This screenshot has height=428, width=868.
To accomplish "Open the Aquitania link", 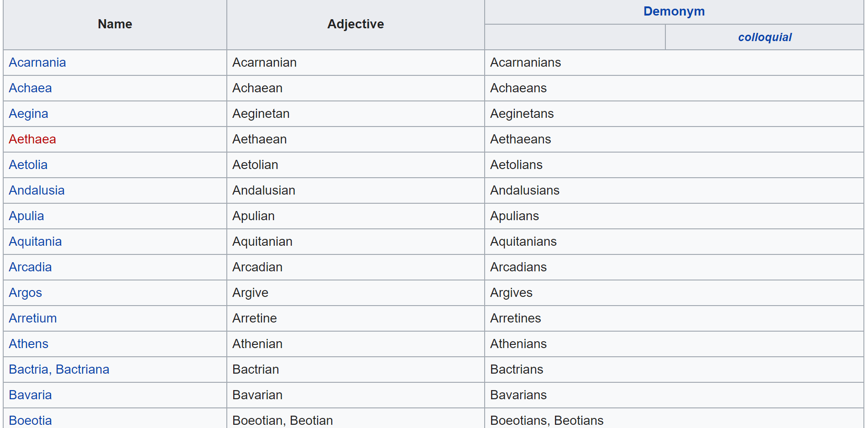I will click(35, 242).
